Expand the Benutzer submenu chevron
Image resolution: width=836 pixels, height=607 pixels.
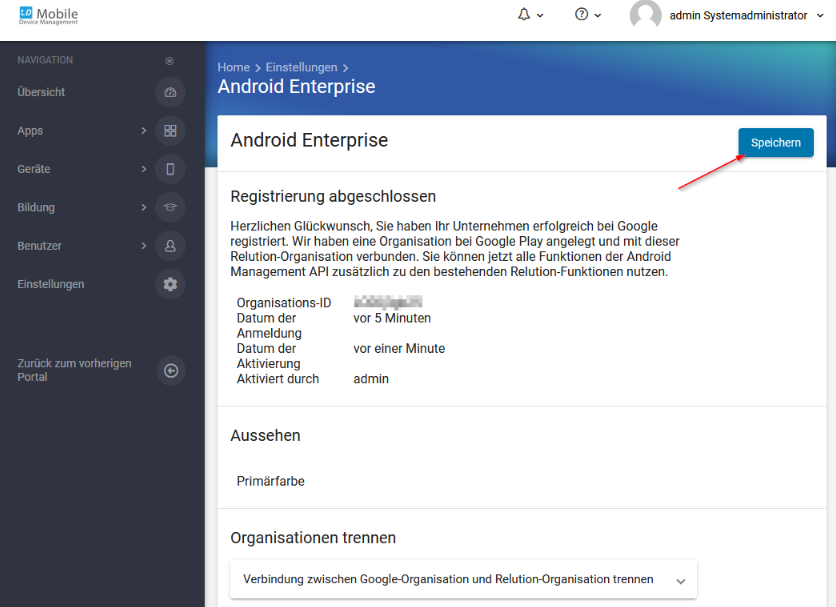point(143,246)
